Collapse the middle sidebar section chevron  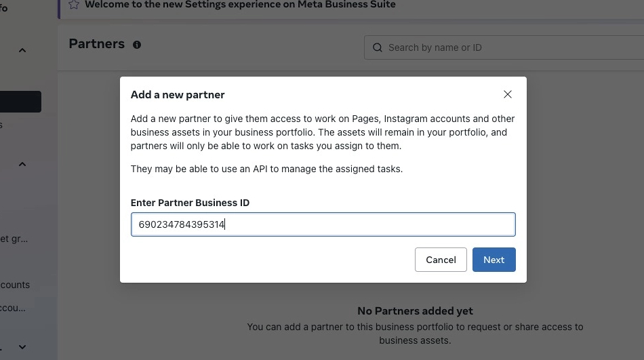point(22,164)
